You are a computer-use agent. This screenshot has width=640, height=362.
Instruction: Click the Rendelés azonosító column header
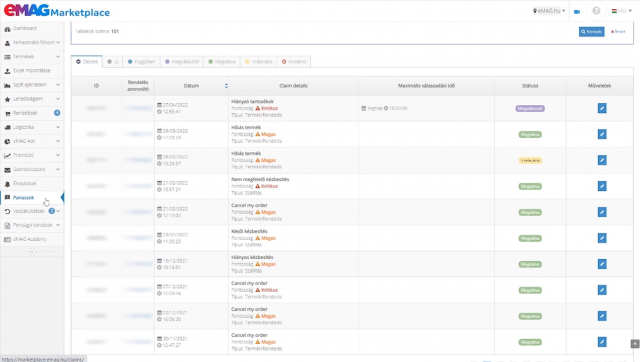(x=138, y=86)
